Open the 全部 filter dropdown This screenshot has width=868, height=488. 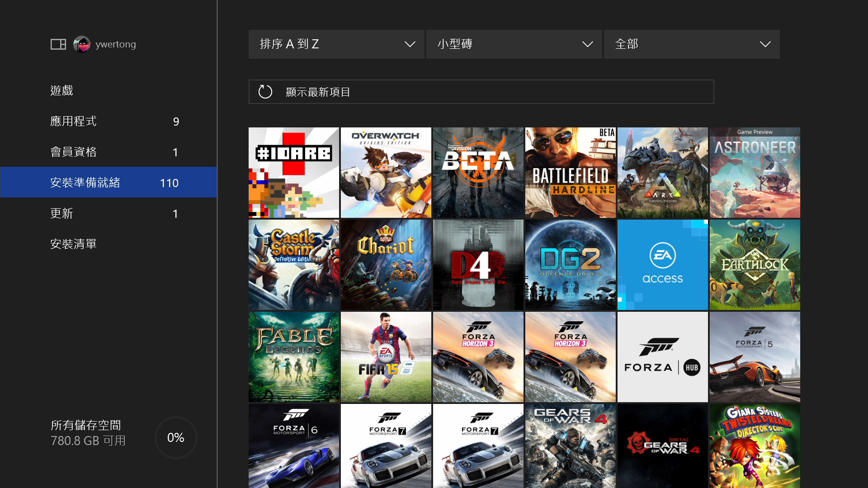[x=692, y=44]
